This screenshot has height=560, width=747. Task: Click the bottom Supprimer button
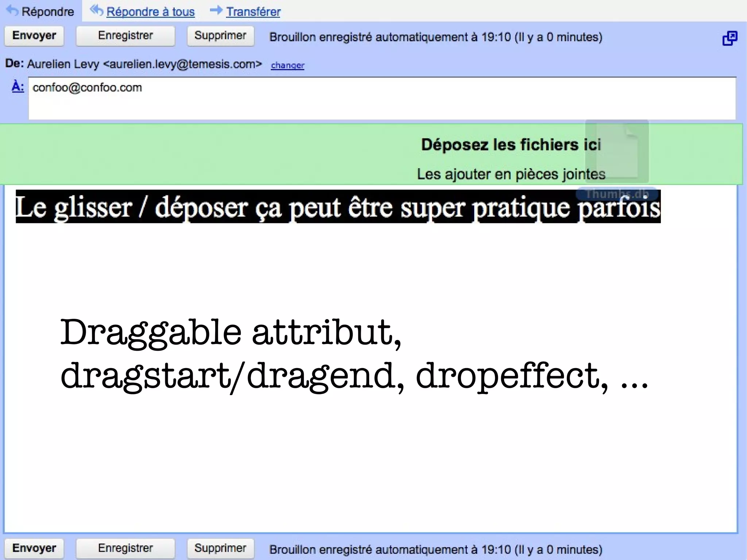click(220, 548)
